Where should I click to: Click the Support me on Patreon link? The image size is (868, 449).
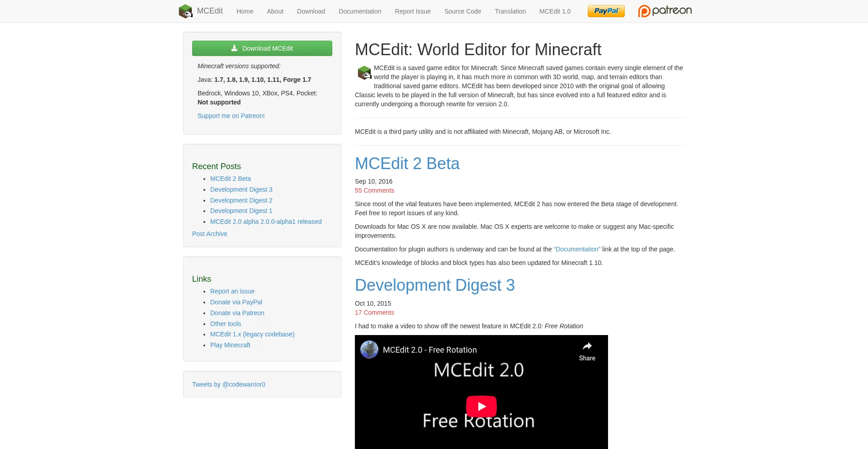[x=231, y=116]
